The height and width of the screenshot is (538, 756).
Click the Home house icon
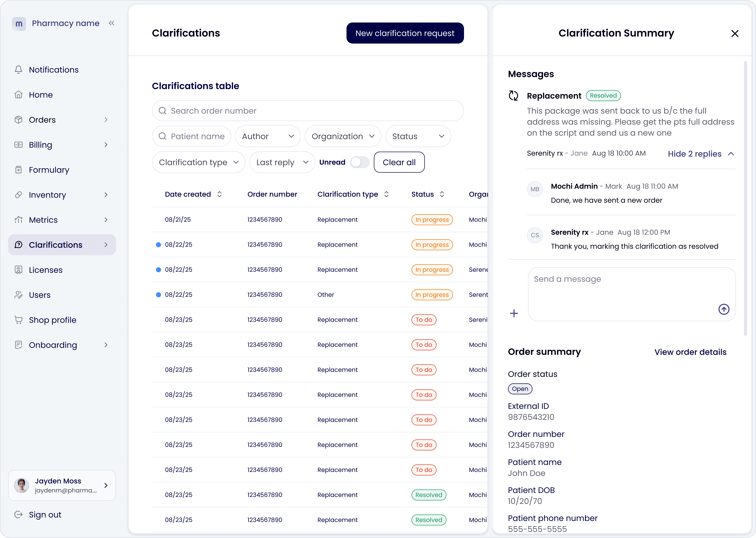[18, 95]
